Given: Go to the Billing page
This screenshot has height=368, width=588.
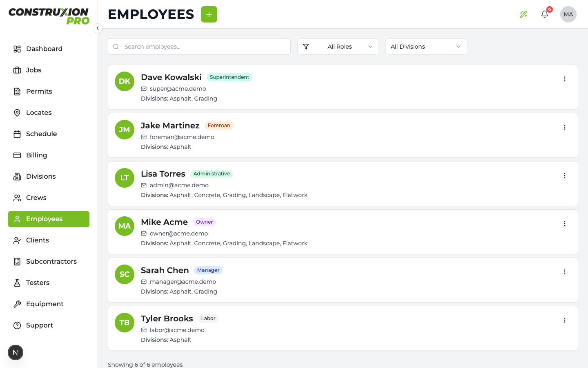Looking at the screenshot, I should point(49,155).
